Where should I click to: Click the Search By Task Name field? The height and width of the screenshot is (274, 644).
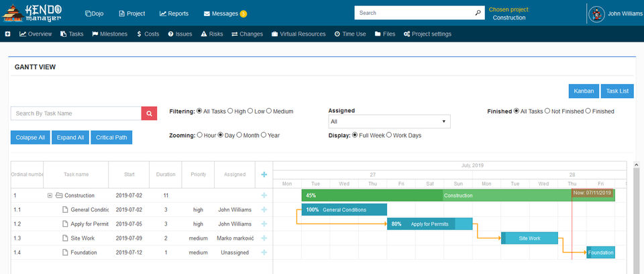[x=76, y=113]
